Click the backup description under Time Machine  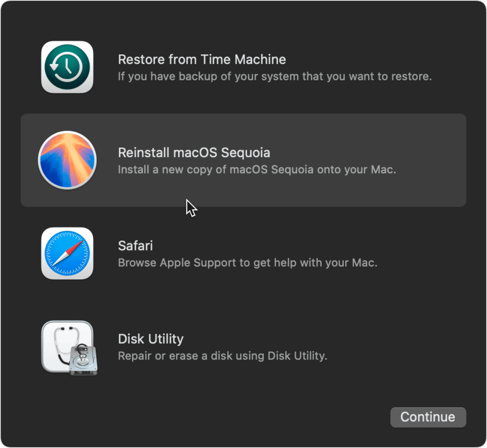(x=275, y=76)
